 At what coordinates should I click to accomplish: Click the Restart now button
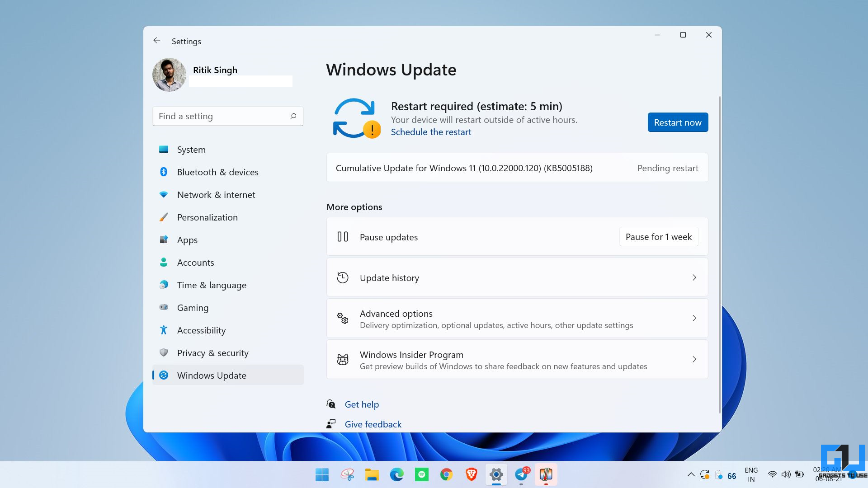click(x=678, y=122)
